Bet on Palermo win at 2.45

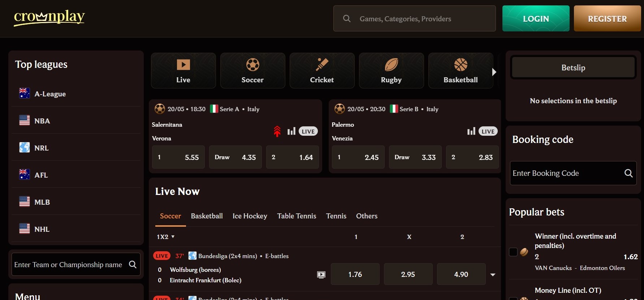click(x=358, y=157)
